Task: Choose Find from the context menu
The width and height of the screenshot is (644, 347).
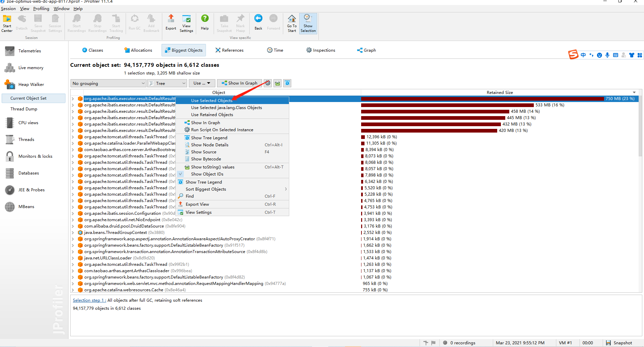Action: pyautogui.click(x=232, y=196)
